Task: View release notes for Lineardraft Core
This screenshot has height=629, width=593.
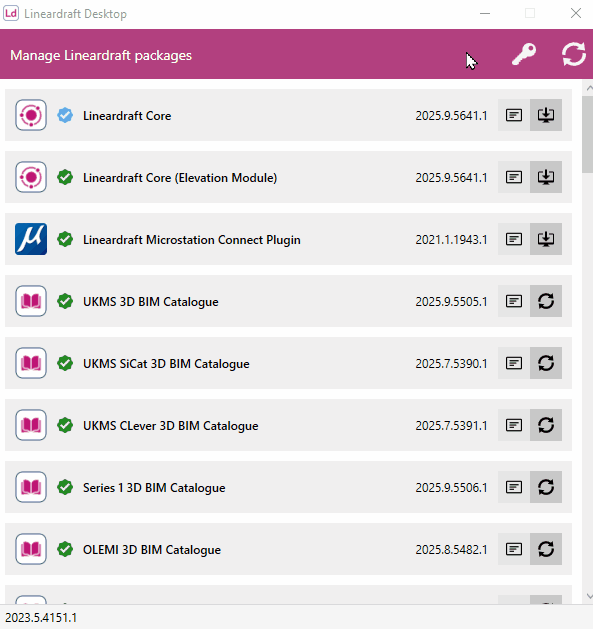Action: 514,115
